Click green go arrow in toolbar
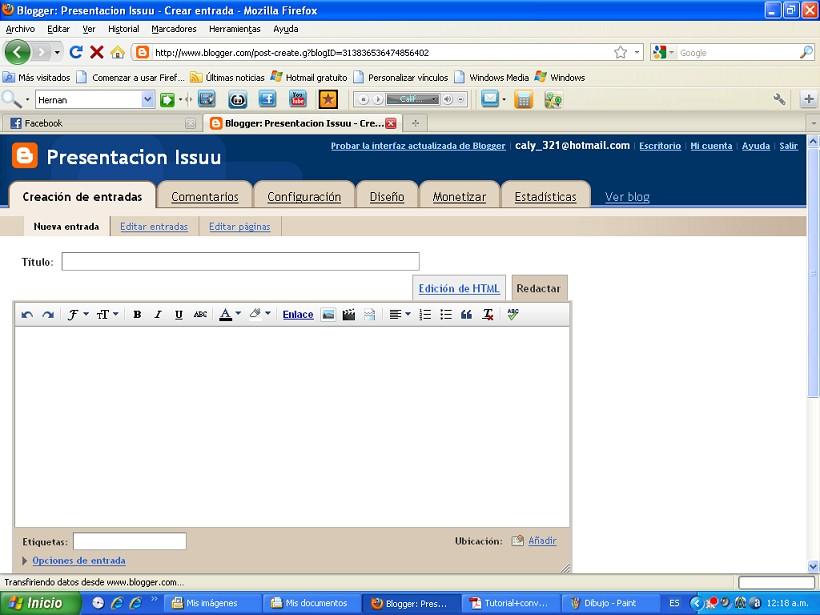The image size is (820, 615). coord(167,99)
